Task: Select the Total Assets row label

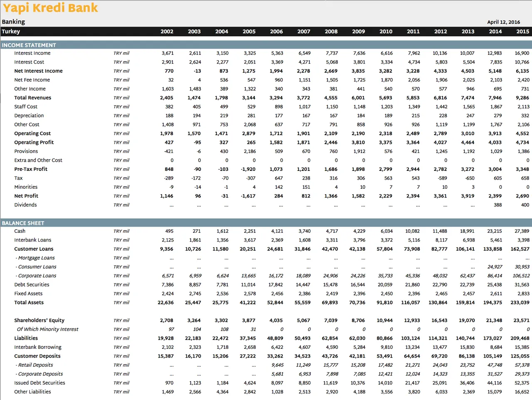Action: pyautogui.click(x=29, y=303)
